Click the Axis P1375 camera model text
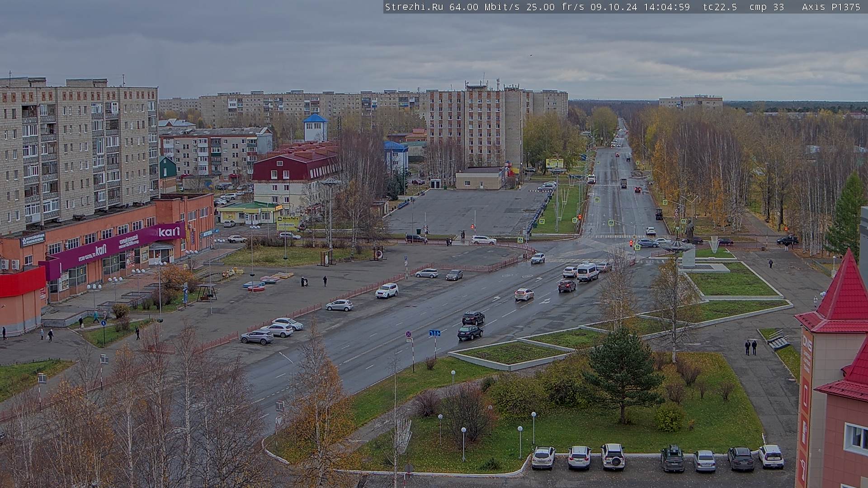The width and height of the screenshot is (868, 488). coord(831,7)
